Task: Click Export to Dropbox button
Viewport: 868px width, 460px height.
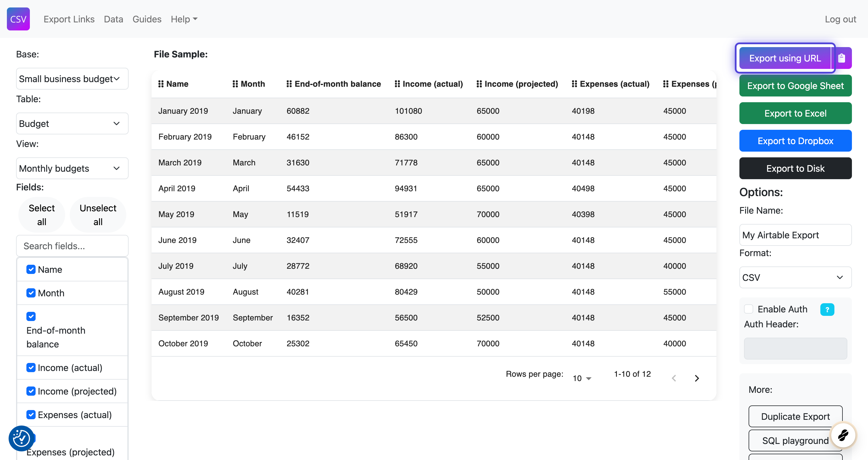Action: tap(795, 141)
